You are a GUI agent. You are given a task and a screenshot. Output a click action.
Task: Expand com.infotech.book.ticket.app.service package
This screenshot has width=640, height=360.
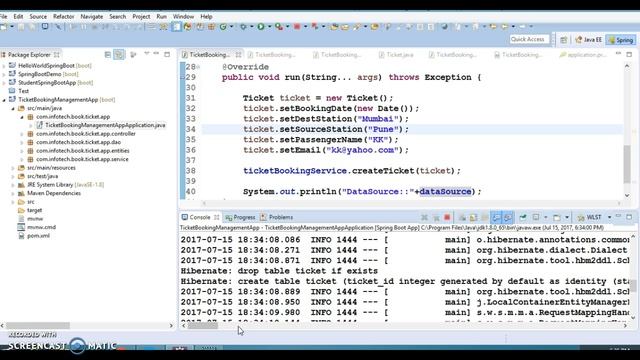pos(22,159)
